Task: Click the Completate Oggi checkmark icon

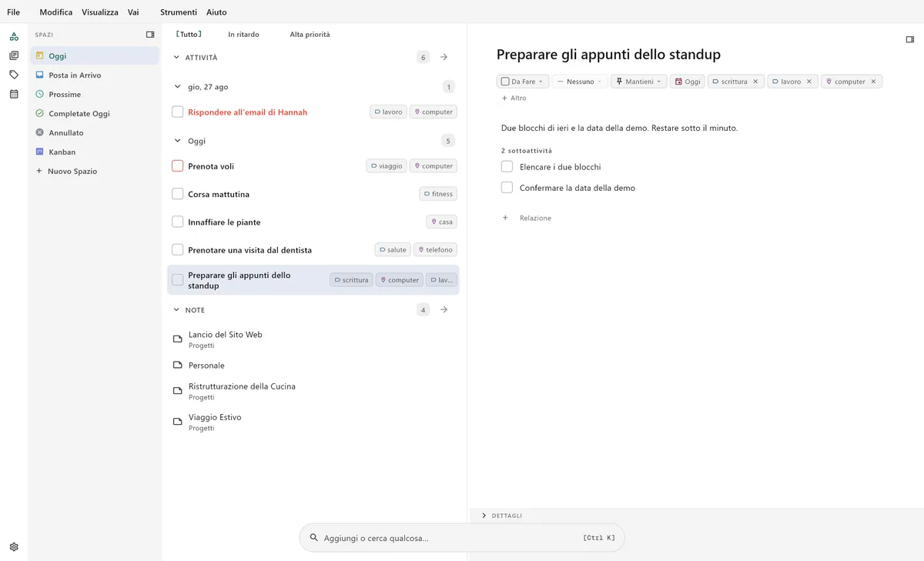Action: [x=40, y=113]
